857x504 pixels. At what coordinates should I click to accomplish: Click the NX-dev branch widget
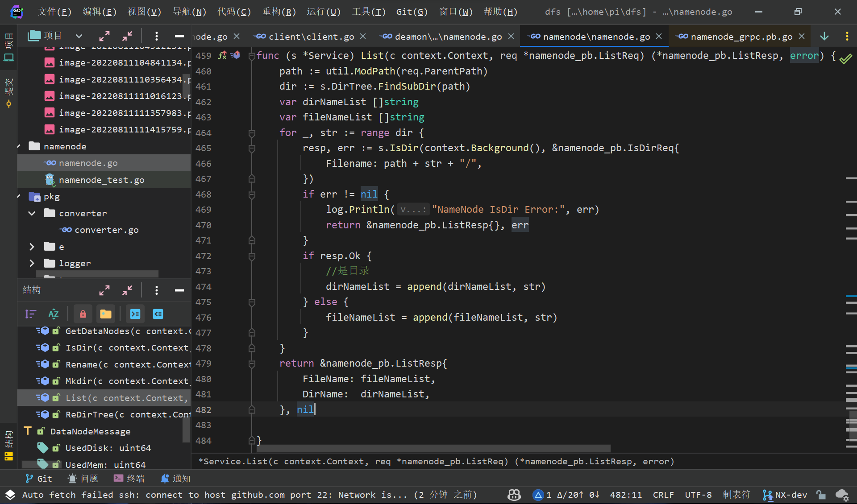[x=785, y=495]
